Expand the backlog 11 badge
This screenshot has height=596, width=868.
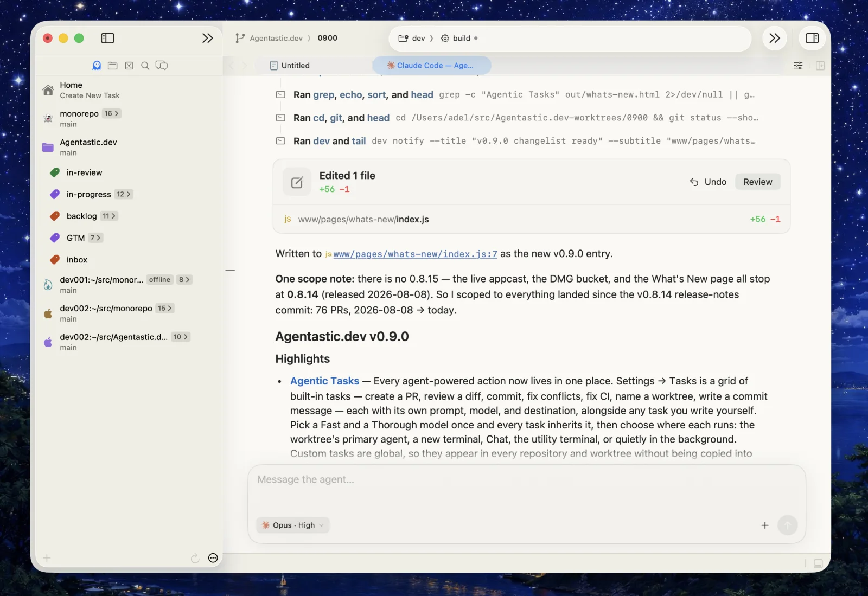point(109,216)
